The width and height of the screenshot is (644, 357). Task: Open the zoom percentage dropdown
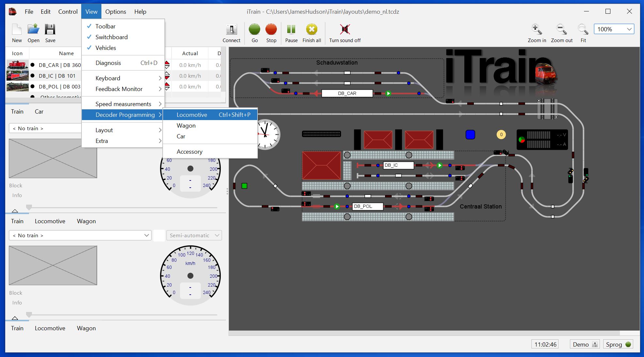(629, 29)
